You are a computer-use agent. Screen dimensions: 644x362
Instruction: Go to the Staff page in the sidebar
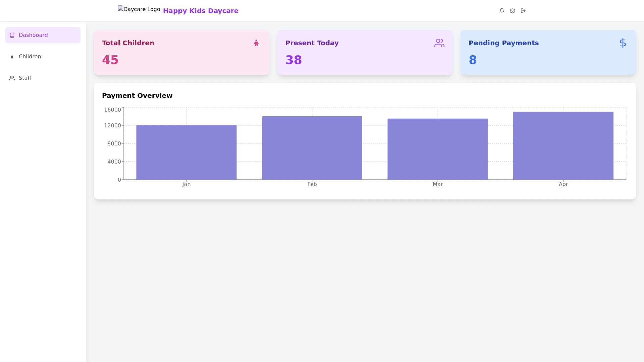tap(25, 78)
